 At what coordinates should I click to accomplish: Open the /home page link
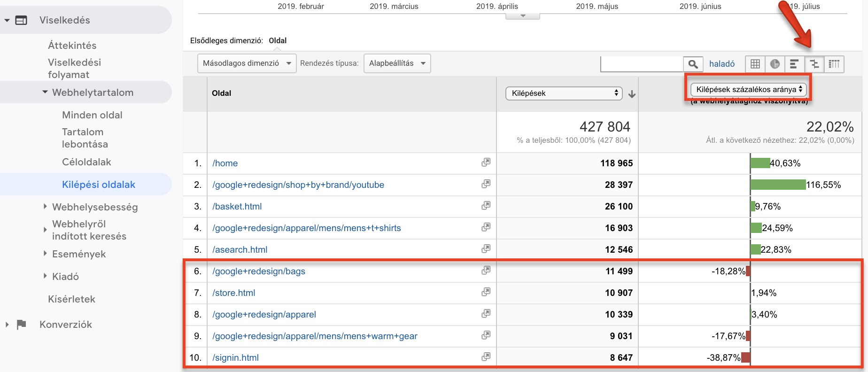click(x=225, y=163)
